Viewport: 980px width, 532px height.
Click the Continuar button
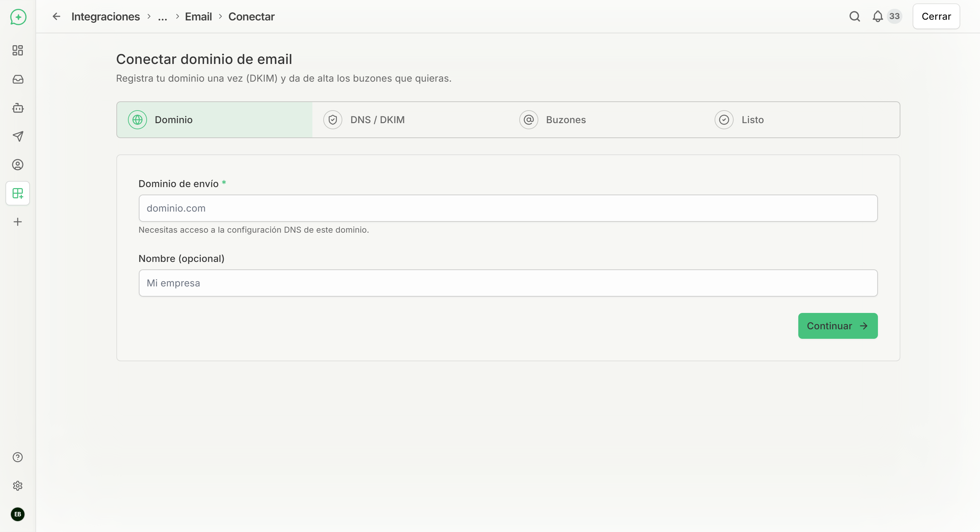click(x=838, y=326)
